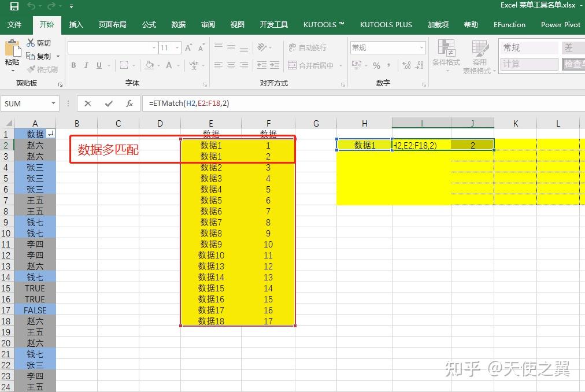The width and height of the screenshot is (585, 392).
Task: Open Conditional Formatting (条件格式)
Action: tap(446, 56)
